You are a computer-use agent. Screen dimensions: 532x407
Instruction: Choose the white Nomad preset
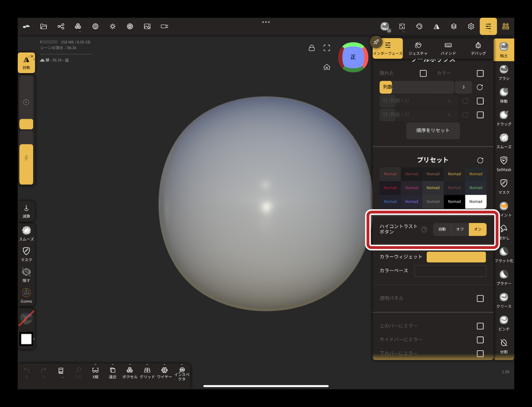pos(476,202)
